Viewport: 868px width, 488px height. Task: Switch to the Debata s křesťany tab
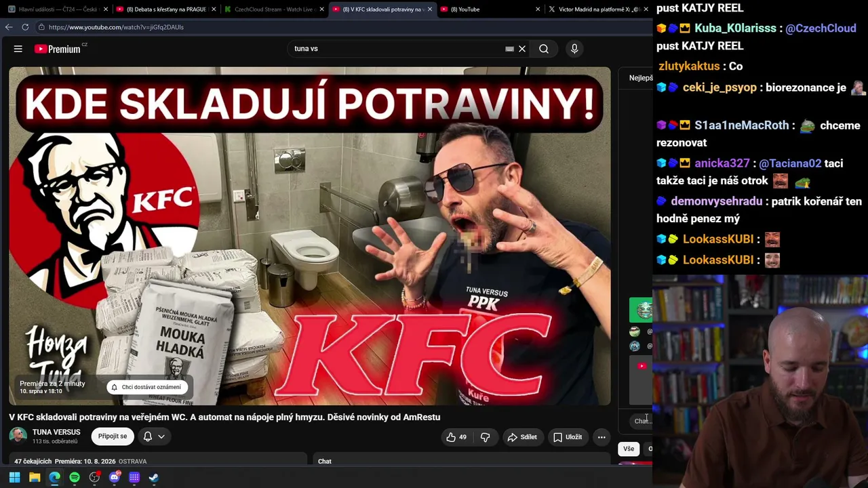tap(165, 9)
